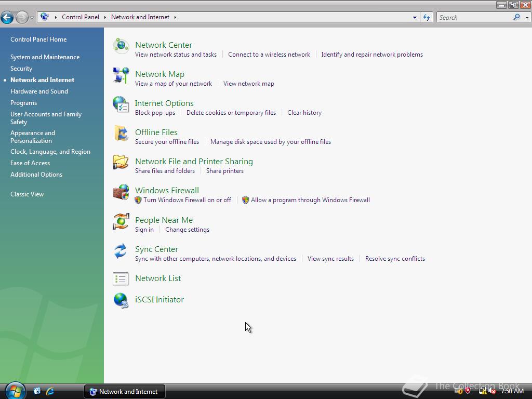Click Secure your offline files
Screen dimensions: 532x399
167,142
